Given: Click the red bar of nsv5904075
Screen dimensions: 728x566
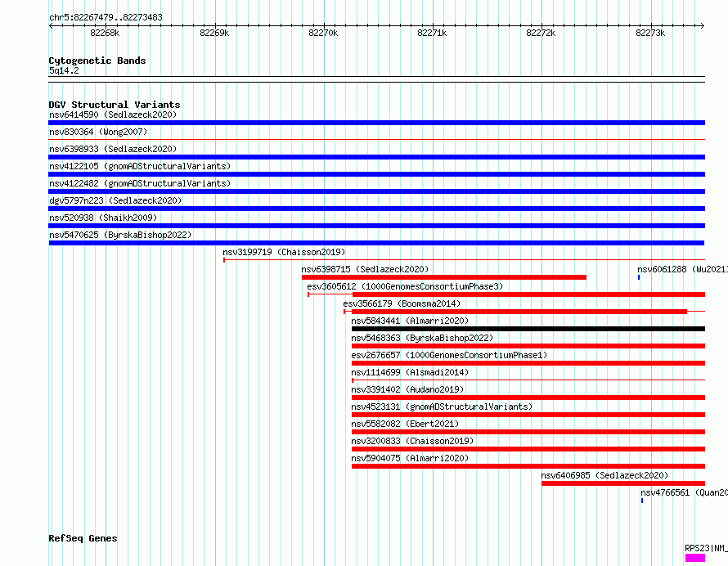Looking at the screenshot, I should click(528, 466).
